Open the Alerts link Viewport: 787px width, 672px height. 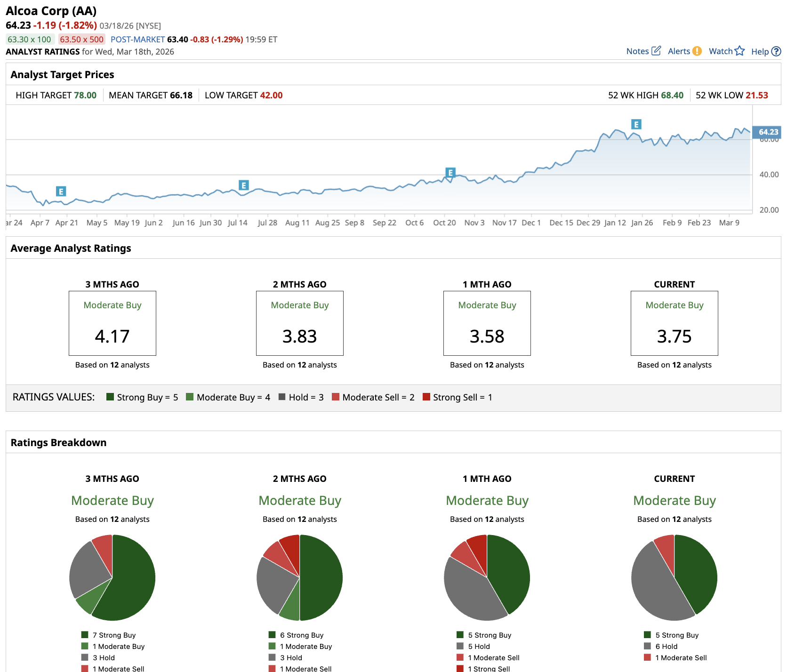click(679, 51)
